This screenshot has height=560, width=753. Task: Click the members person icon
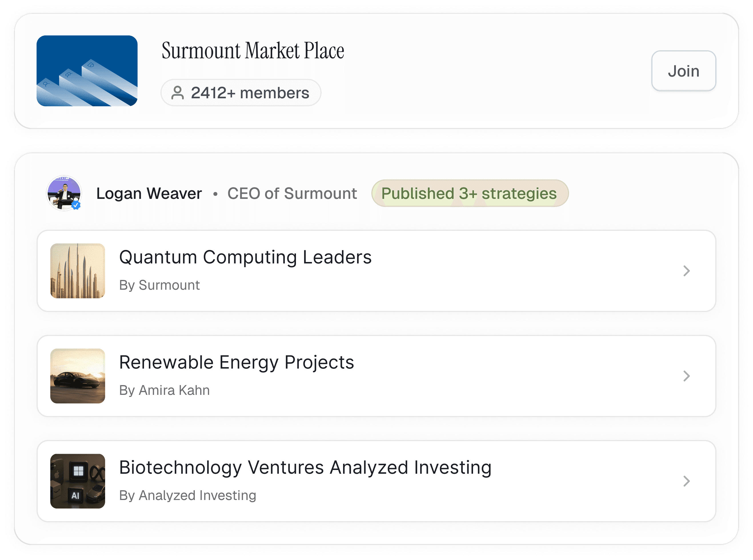[x=178, y=93]
